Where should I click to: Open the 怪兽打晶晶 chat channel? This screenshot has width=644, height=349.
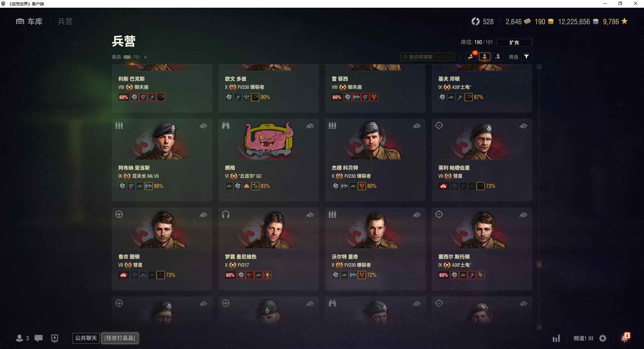click(120, 338)
